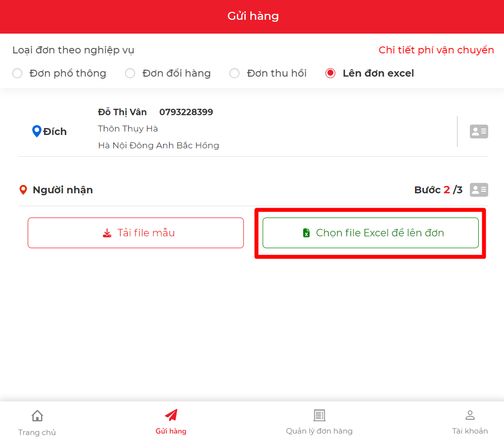Viewport: 504px width, 440px height.
Task: Click the Gửi hàng header title
Action: click(x=253, y=16)
